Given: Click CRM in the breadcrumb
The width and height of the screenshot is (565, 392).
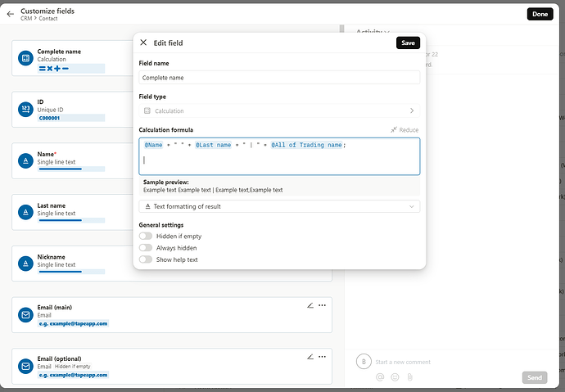Looking at the screenshot, I should point(26,18).
